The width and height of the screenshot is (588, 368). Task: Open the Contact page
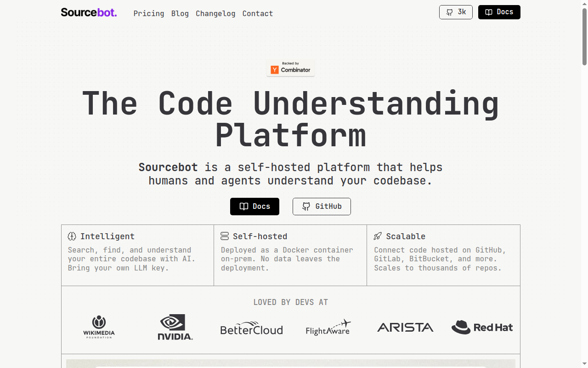tap(258, 13)
